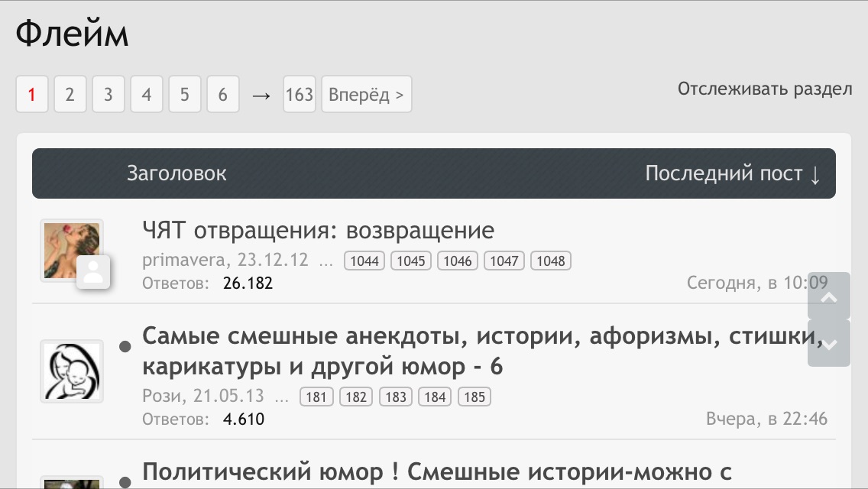Go to page 5 of the section
The image size is (868, 489).
184,94
